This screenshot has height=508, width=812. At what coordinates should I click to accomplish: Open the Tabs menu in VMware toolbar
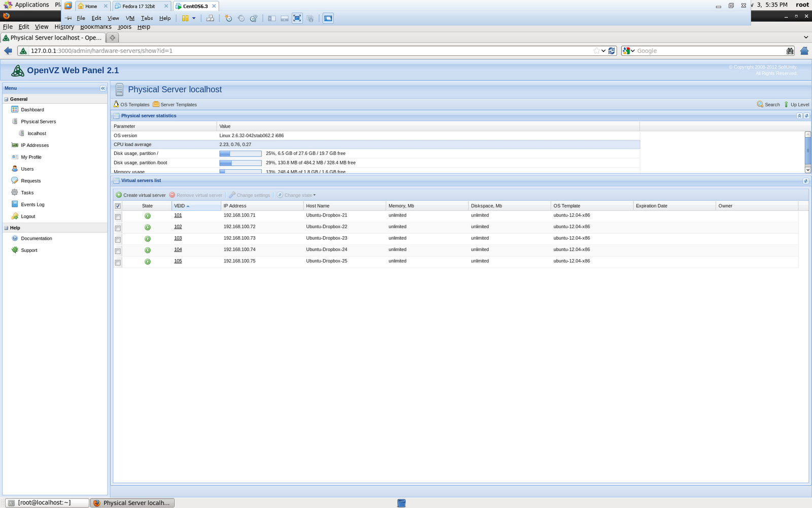click(147, 18)
